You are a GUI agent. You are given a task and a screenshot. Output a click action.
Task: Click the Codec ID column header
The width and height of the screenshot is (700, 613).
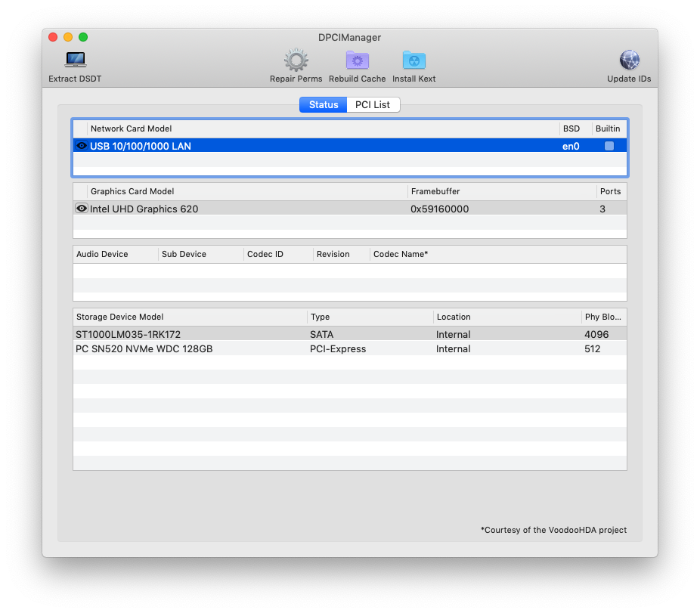(x=279, y=254)
